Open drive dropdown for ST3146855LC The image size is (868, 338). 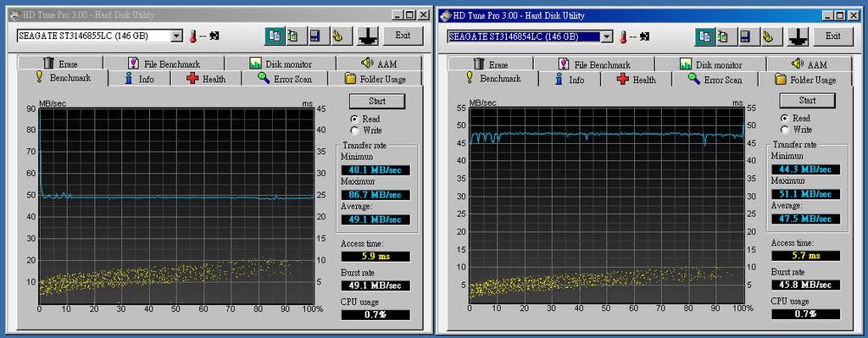(176, 36)
